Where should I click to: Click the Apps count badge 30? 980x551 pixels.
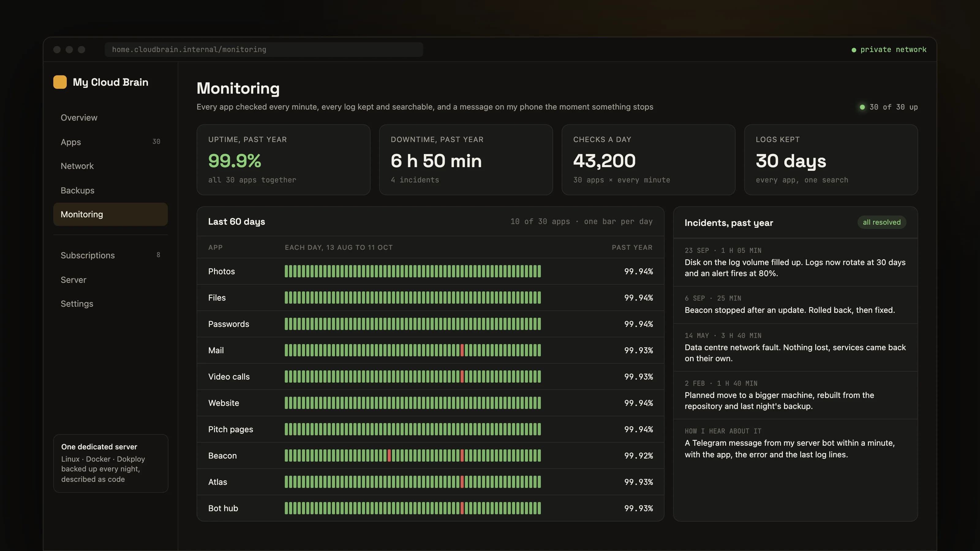click(x=156, y=141)
